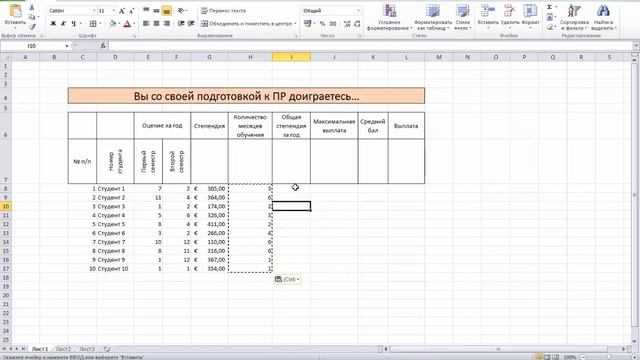Click the decrease indent icon
640x360 pixels.
click(x=181, y=24)
